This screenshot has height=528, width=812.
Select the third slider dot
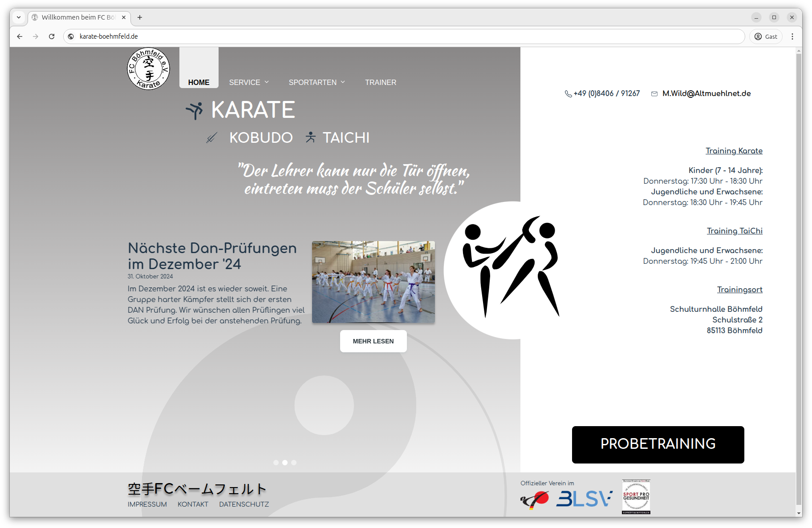pos(294,463)
